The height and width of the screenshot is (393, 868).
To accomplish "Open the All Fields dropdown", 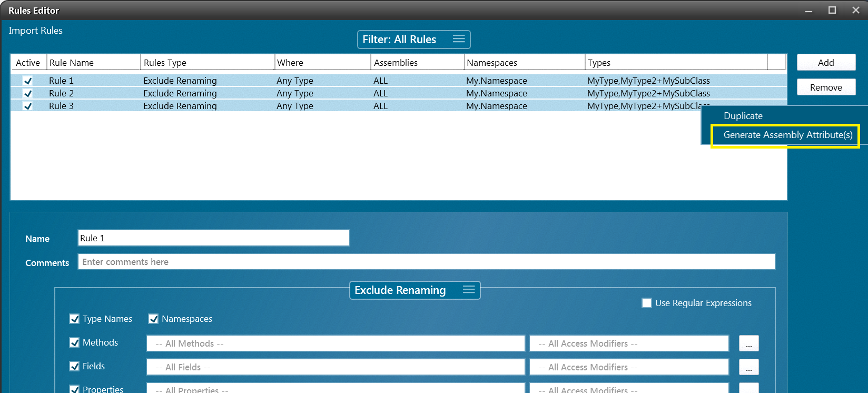I will pyautogui.click(x=336, y=367).
